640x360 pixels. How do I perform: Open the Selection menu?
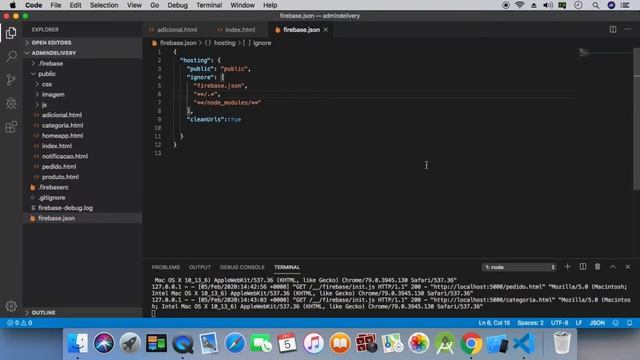coord(104,5)
